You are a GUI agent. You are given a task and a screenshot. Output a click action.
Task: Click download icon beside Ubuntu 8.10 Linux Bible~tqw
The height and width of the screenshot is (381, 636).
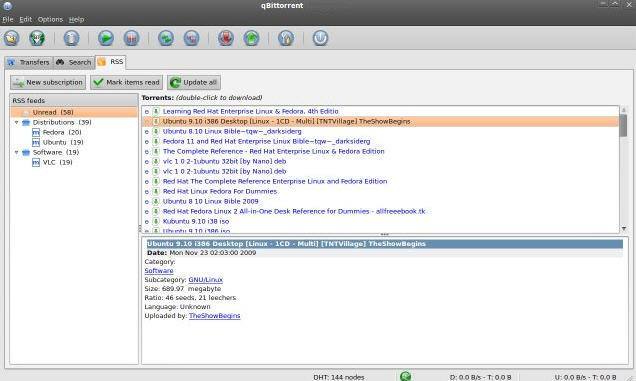click(x=155, y=131)
